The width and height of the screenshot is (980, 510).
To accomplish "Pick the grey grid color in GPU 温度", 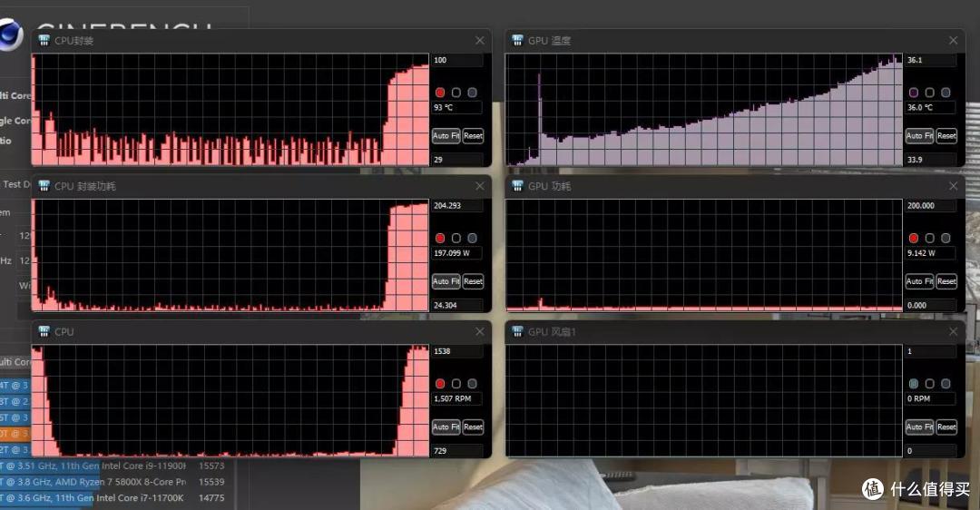I will pos(946,93).
